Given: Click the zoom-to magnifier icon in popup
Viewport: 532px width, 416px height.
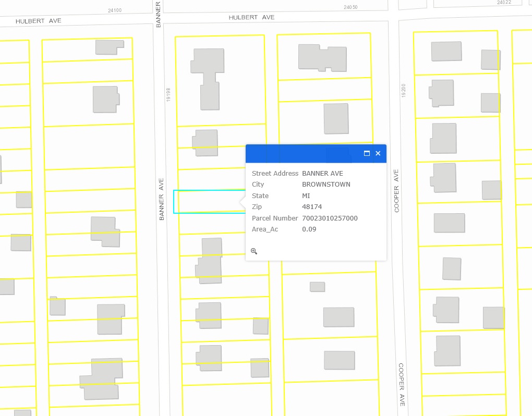Looking at the screenshot, I should click(x=254, y=251).
